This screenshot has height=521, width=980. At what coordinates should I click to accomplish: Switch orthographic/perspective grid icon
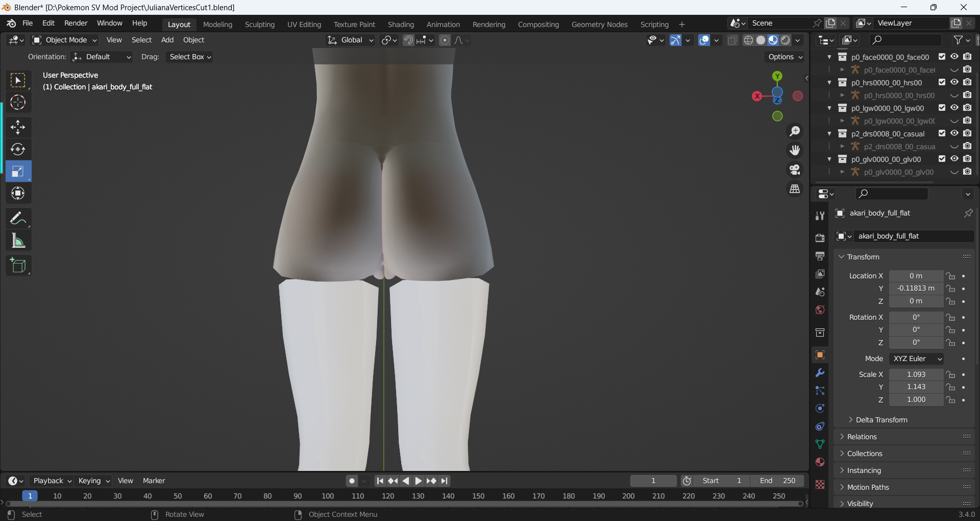tap(795, 189)
